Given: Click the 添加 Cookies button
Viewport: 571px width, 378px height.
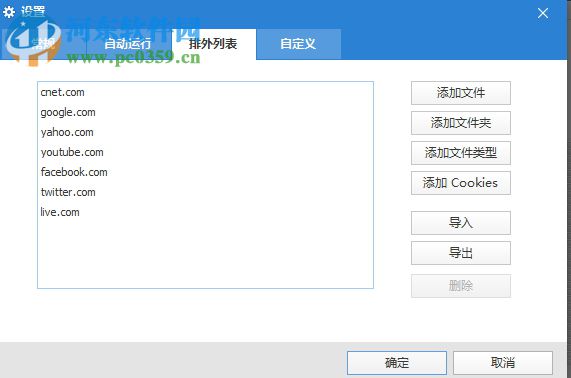Looking at the screenshot, I should coord(461,183).
